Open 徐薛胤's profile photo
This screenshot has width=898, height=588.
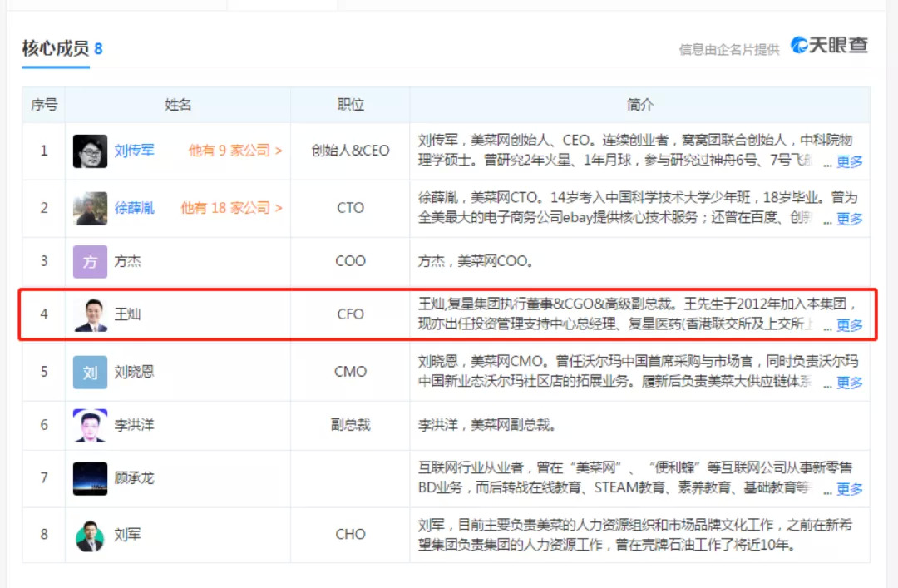coord(90,208)
